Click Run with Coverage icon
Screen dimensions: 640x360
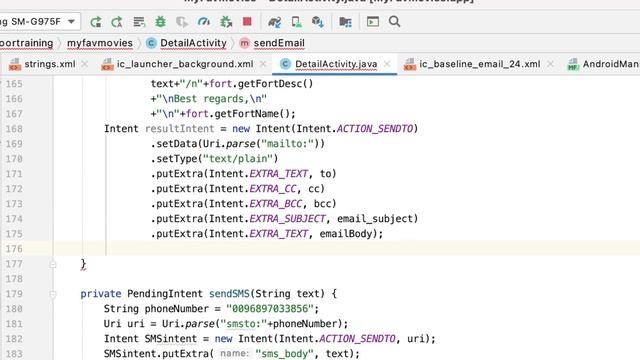click(x=182, y=22)
